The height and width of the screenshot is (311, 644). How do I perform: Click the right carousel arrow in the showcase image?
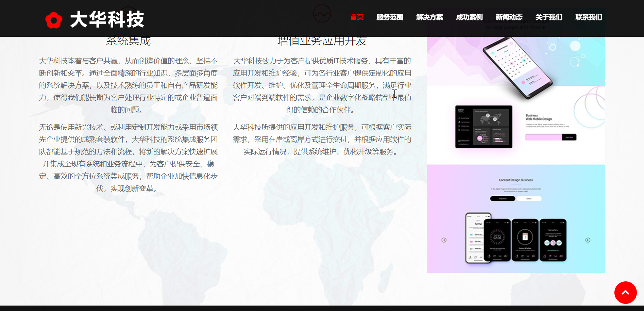tap(588, 240)
